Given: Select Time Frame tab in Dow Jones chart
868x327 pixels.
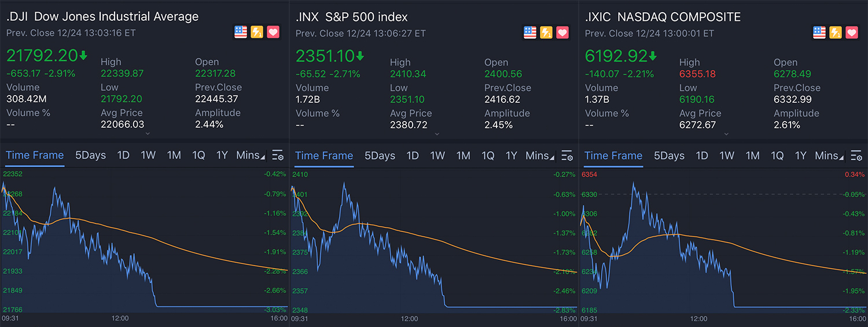Looking at the screenshot, I should (35, 155).
